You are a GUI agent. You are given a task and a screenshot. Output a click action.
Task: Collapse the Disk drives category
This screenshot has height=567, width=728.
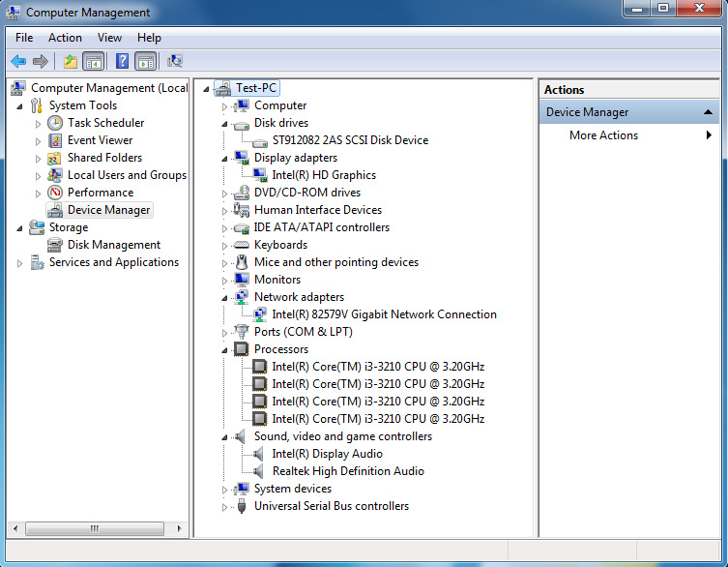point(224,124)
